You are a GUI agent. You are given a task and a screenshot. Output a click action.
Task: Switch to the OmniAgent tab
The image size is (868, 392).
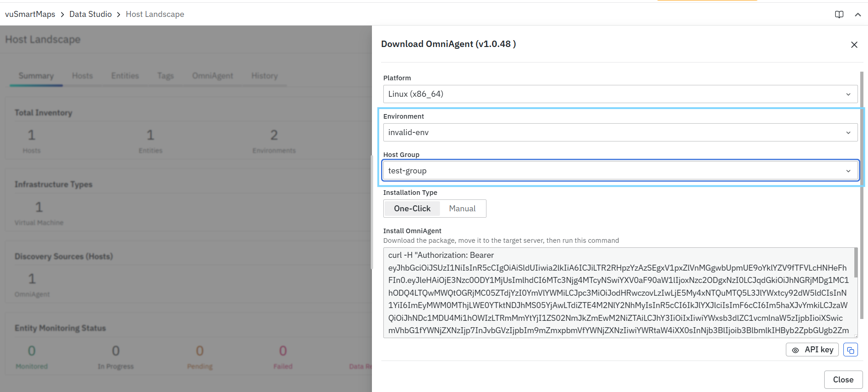coord(213,76)
